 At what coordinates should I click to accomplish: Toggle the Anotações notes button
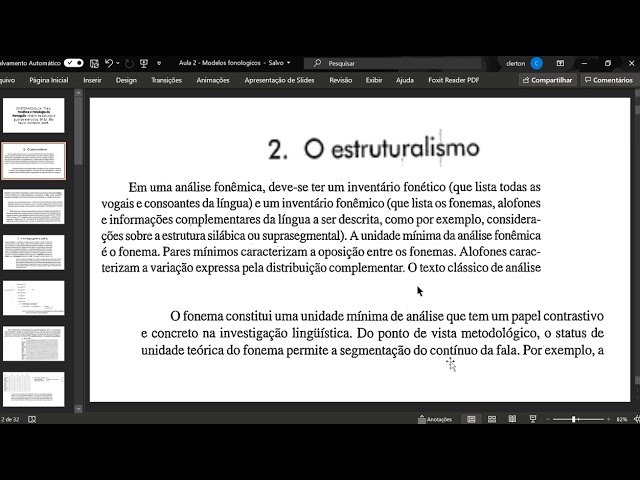pos(435,419)
